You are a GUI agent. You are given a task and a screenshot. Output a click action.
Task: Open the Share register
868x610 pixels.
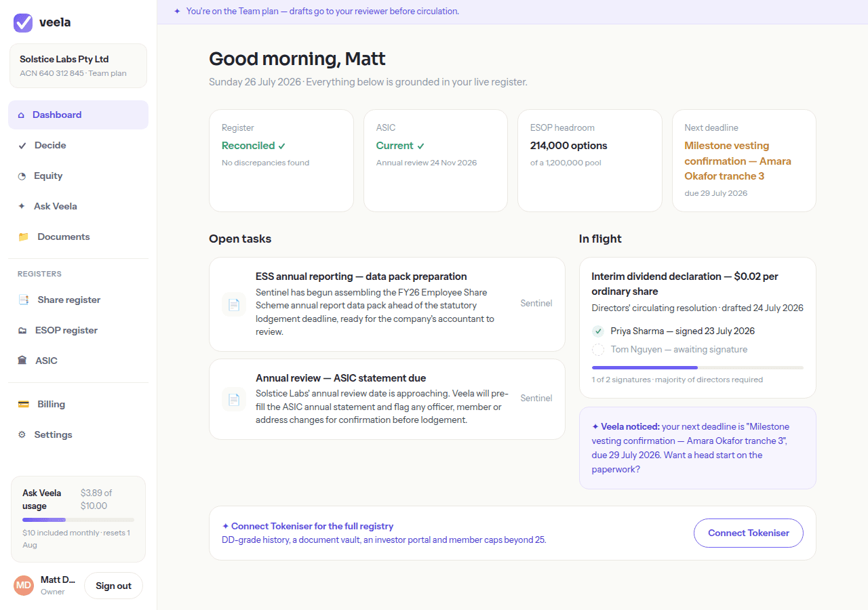click(x=78, y=300)
